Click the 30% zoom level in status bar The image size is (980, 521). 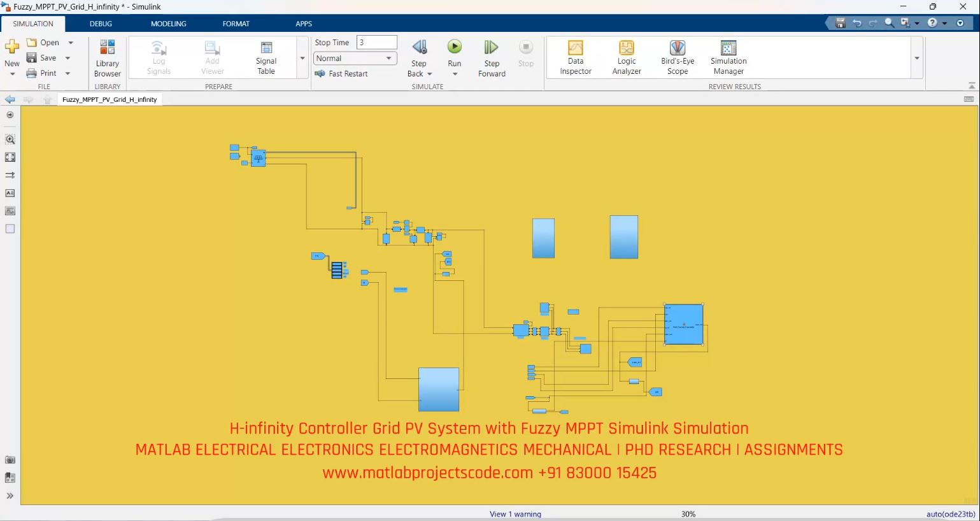point(688,514)
